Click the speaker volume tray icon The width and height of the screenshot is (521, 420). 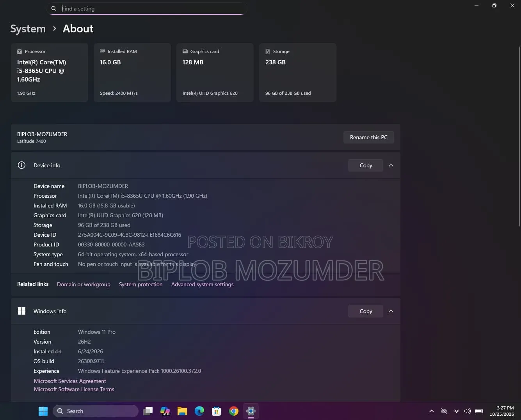(x=468, y=411)
